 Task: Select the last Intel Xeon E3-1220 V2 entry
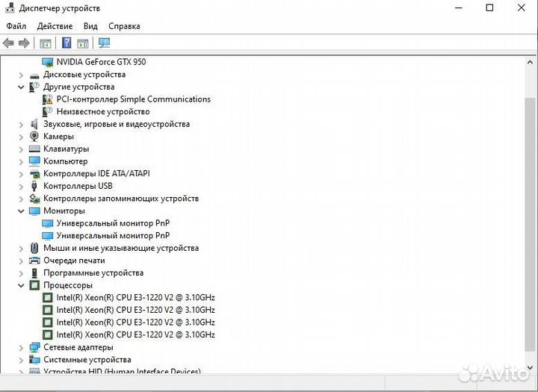click(x=135, y=335)
